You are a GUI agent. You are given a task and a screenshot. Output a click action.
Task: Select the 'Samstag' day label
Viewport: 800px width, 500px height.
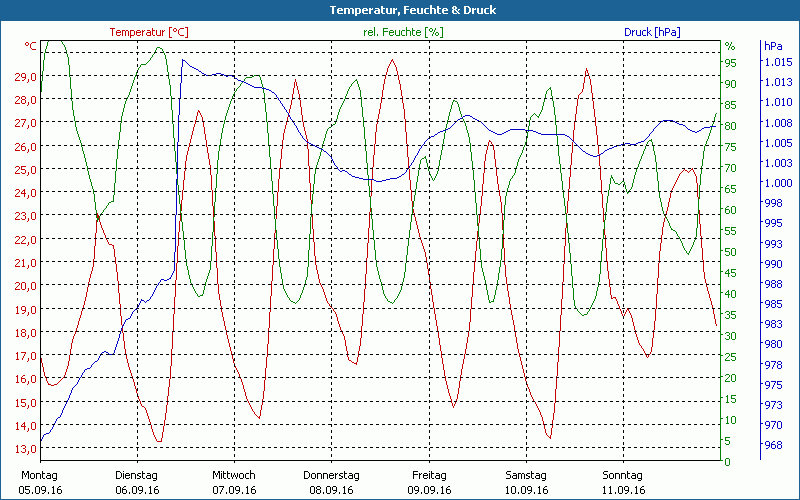(x=526, y=475)
